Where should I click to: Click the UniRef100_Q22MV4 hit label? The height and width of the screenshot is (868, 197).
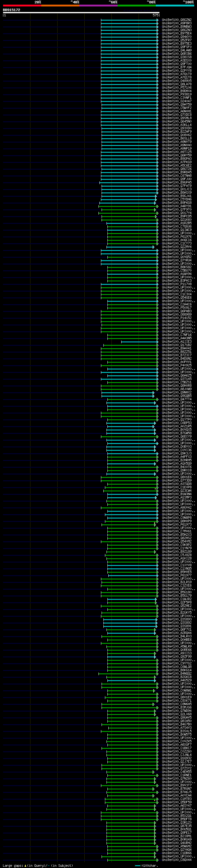pos(176,247)
